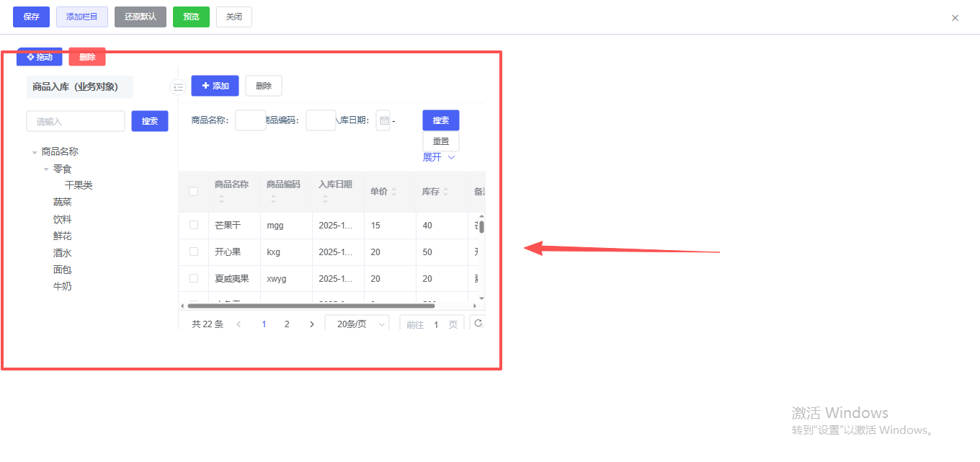
Task: Collapse the 零食 tree node
Action: point(46,169)
